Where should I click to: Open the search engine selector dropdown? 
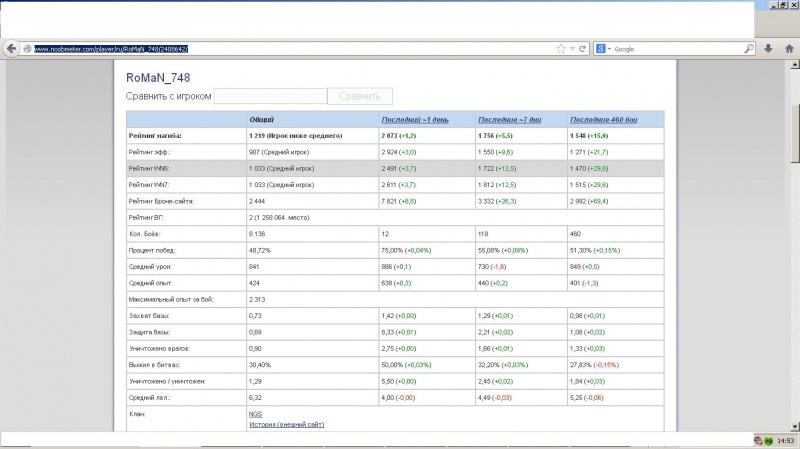pyautogui.click(x=608, y=48)
